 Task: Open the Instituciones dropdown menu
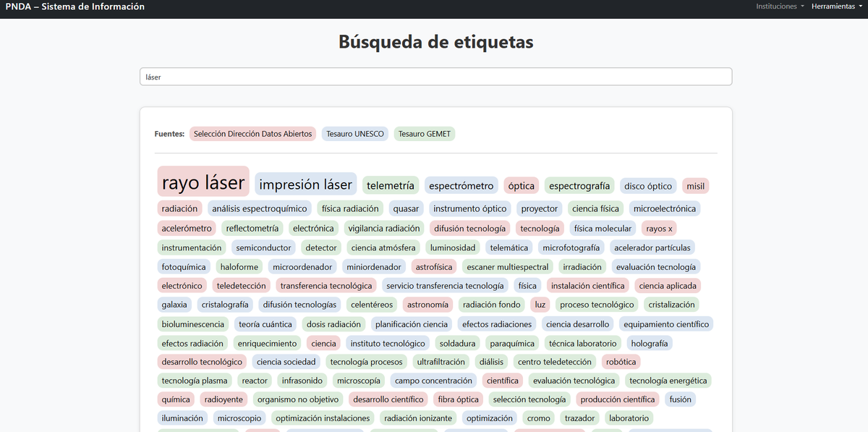780,7
